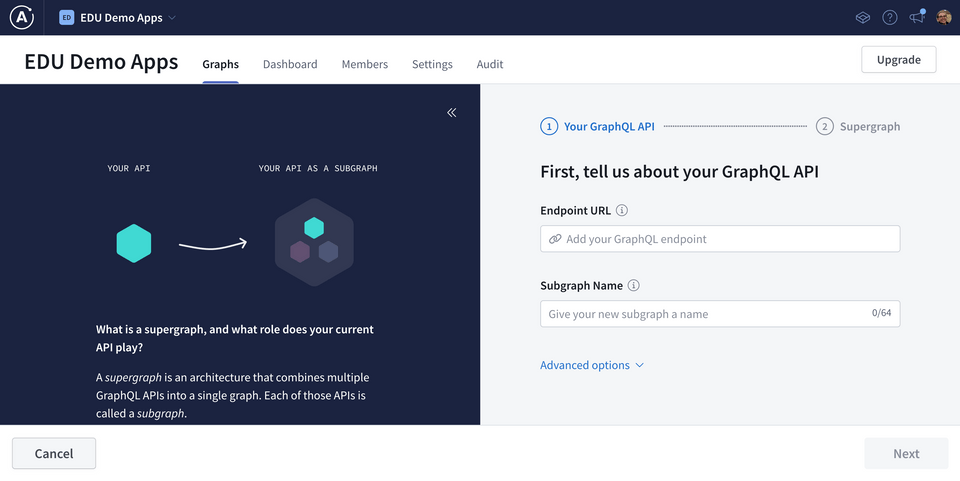Select step 1 Your GraphQL API
The image size is (960, 481).
598,127
